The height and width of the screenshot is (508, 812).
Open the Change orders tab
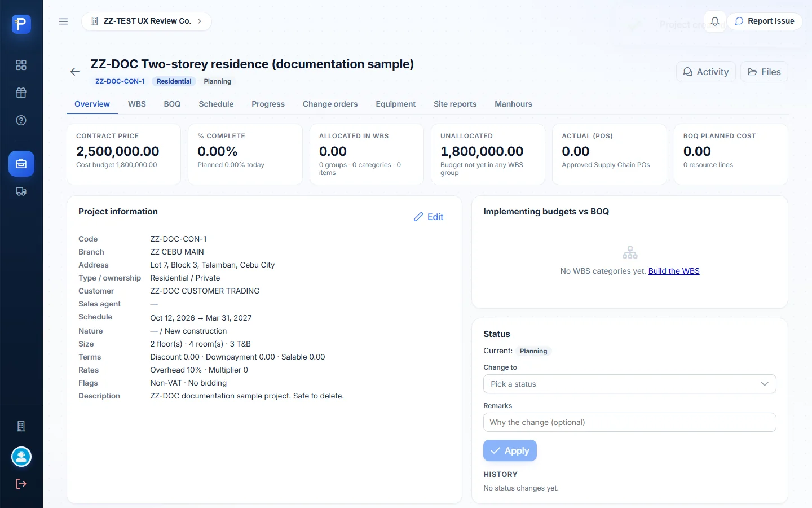330,104
